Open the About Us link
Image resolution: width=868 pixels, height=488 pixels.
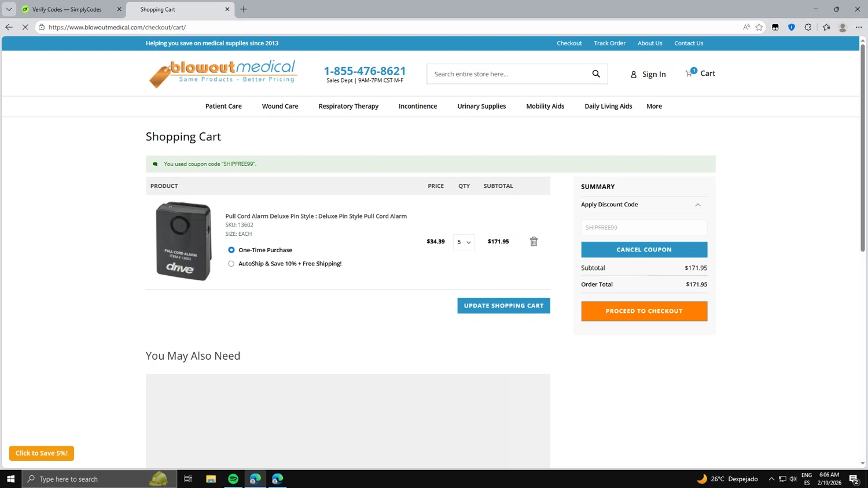[650, 43]
